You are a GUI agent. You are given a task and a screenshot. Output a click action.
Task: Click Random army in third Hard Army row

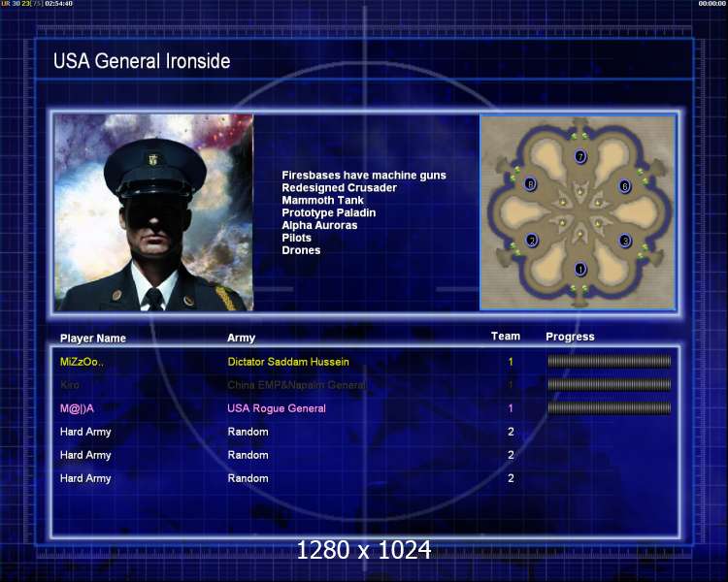coord(248,478)
